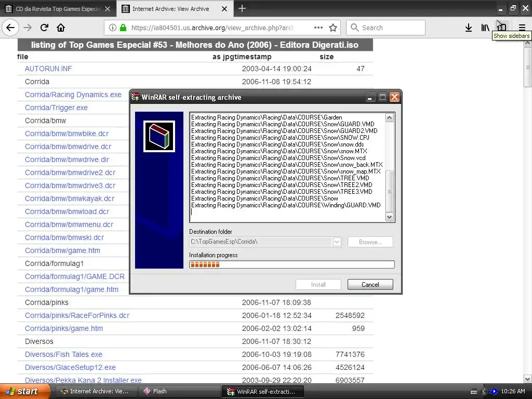Viewport: 532px width, 399px height.
Task: Click the browser Search field
Action: click(x=386, y=28)
